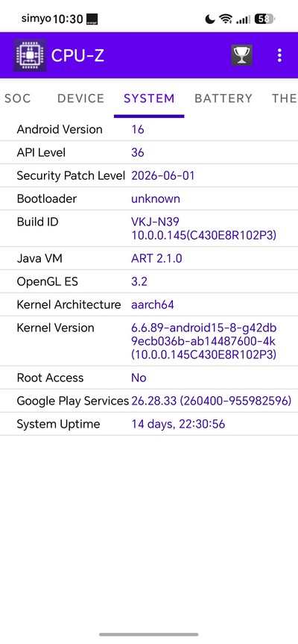298x644 pixels.
Task: Switch to the SOC tab
Action: point(18,99)
